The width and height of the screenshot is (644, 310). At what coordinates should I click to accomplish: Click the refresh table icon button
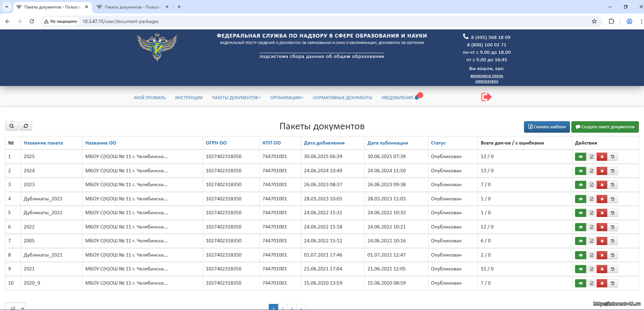click(26, 126)
